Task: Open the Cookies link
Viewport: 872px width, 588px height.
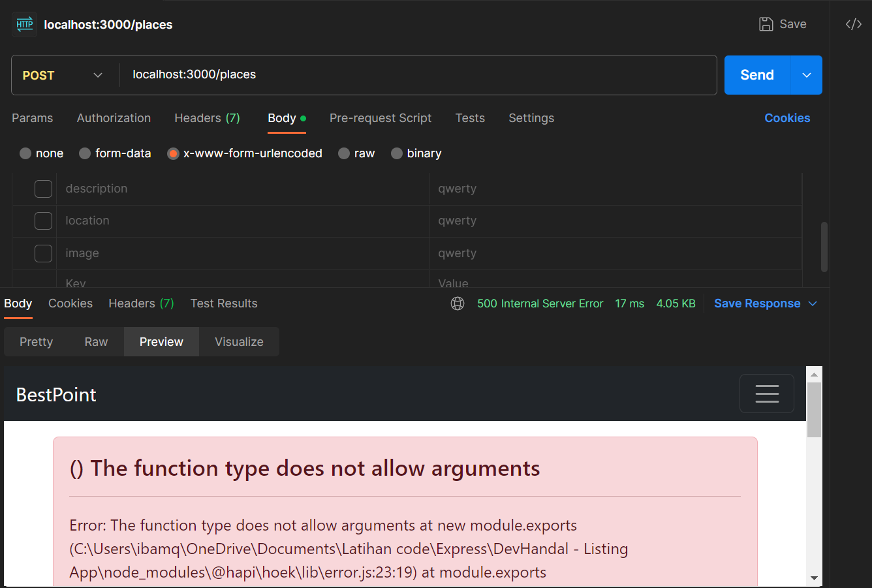Action: pyautogui.click(x=787, y=118)
